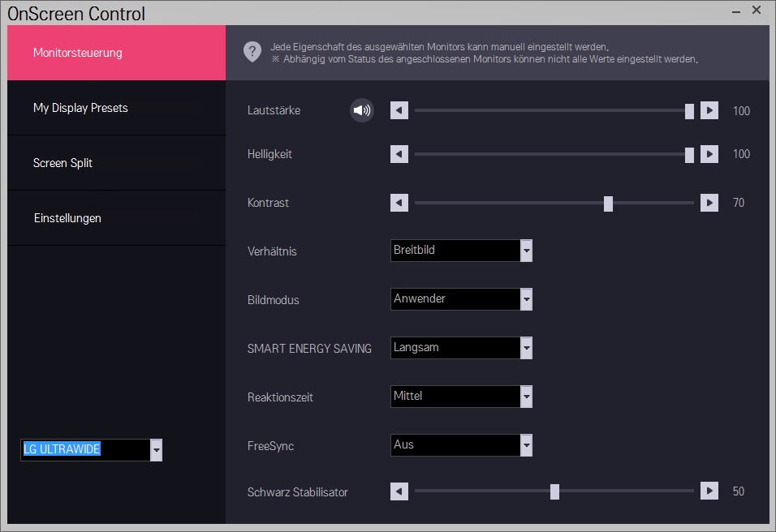Click the Kontrast slider handle
The image size is (776, 532).
click(608, 204)
